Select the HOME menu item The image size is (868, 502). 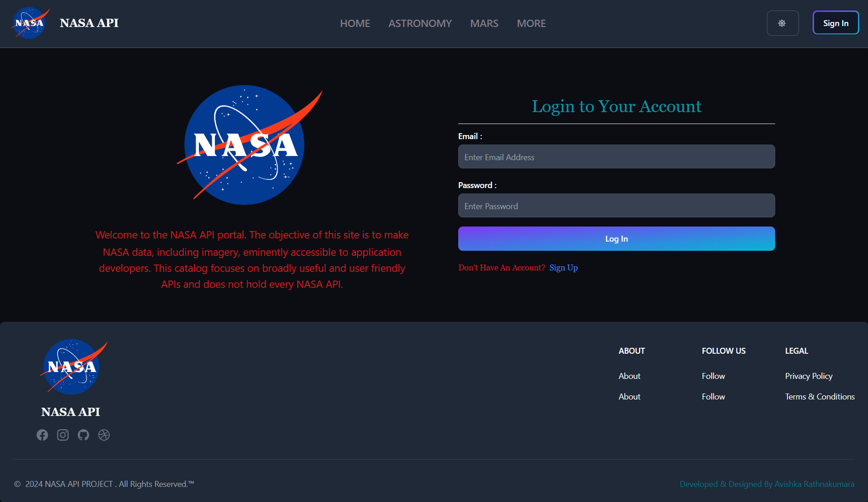click(355, 23)
